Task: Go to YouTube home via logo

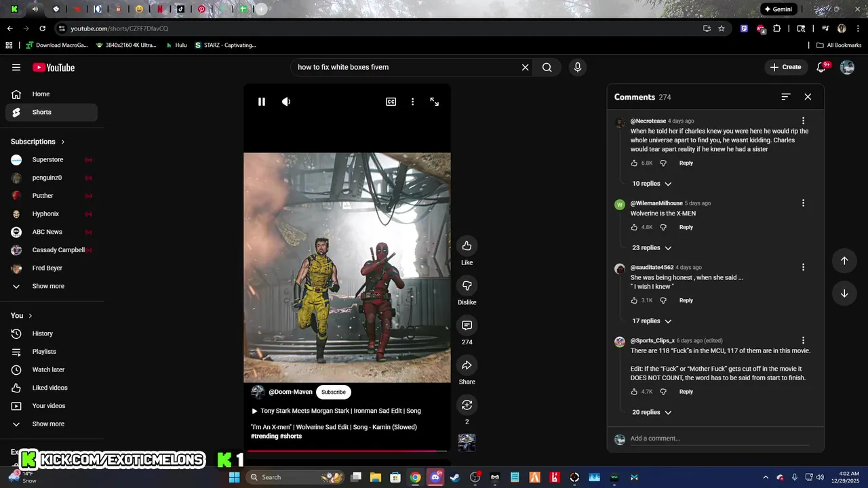Action: click(x=54, y=67)
